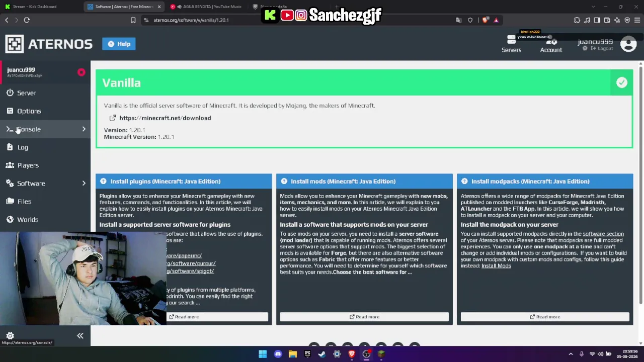The width and height of the screenshot is (644, 362).
Task: Open the browser hamburger menu
Action: pyautogui.click(x=637, y=20)
